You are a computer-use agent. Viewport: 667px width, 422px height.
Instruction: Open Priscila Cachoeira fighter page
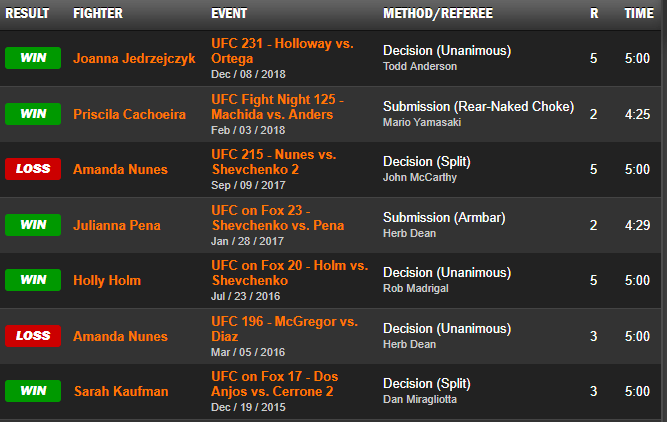129,115
